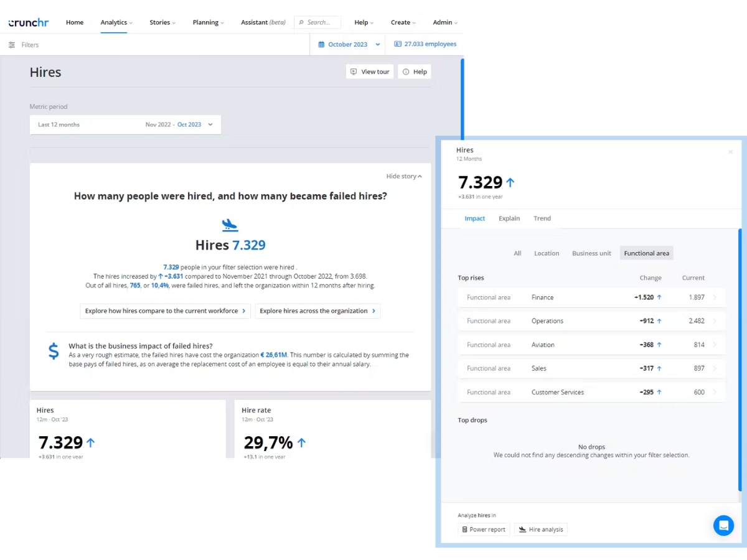
Task: Open the Create dropdown
Action: (x=403, y=22)
